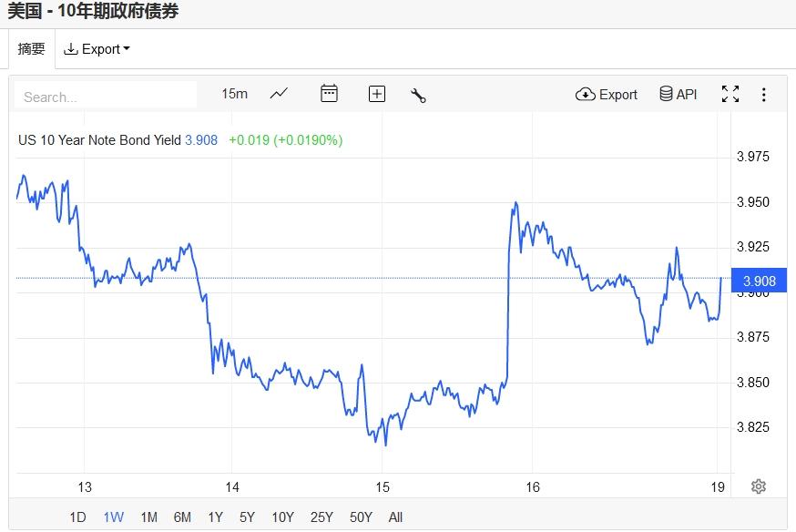This screenshot has height=532, width=796.
Task: Select the 1D time range
Action: pos(77,517)
